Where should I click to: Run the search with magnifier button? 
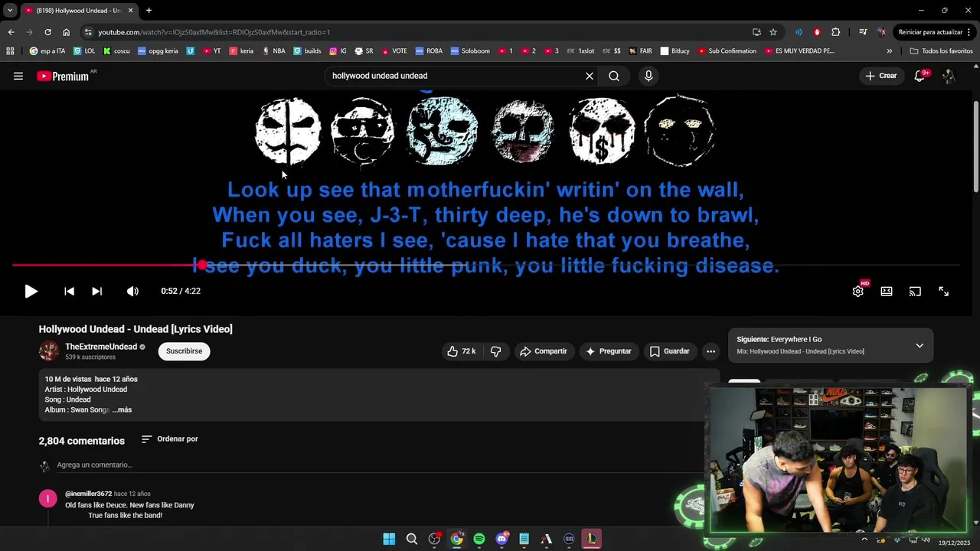(614, 76)
